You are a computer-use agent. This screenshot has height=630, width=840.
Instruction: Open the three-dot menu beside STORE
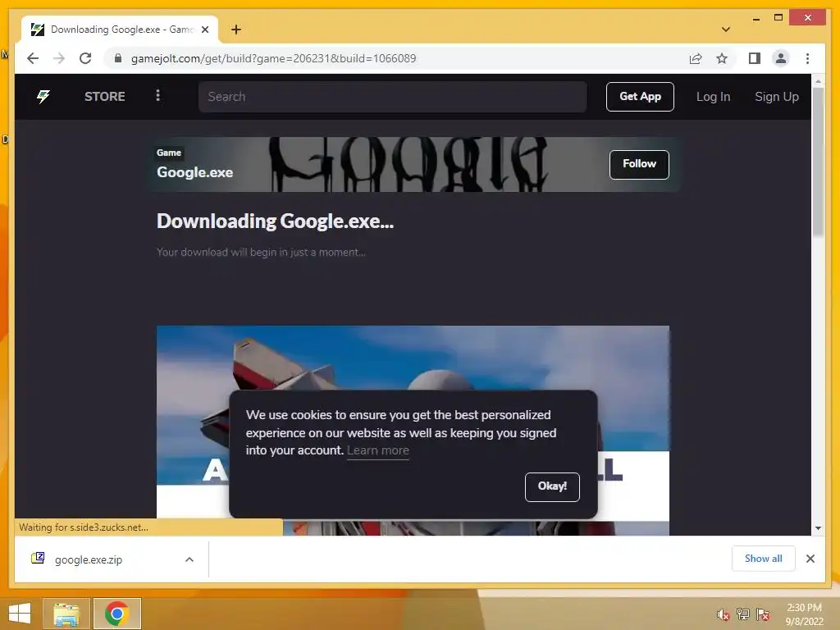pyautogui.click(x=157, y=95)
